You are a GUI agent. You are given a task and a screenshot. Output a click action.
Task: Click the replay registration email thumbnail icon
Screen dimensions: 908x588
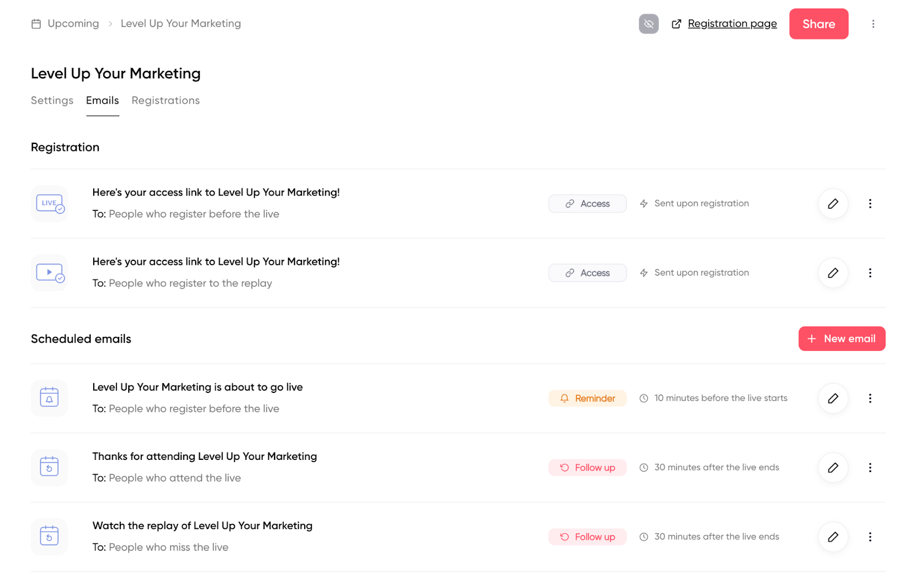click(49, 273)
